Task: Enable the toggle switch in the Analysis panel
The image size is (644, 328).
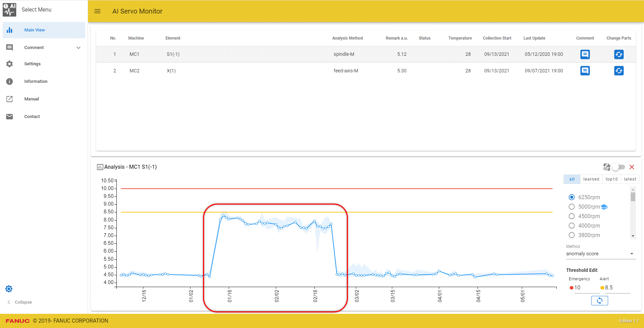Action: pyautogui.click(x=619, y=167)
